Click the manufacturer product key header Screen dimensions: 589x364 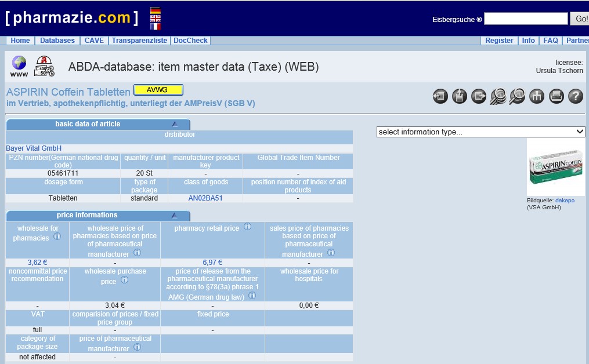pyautogui.click(x=205, y=161)
